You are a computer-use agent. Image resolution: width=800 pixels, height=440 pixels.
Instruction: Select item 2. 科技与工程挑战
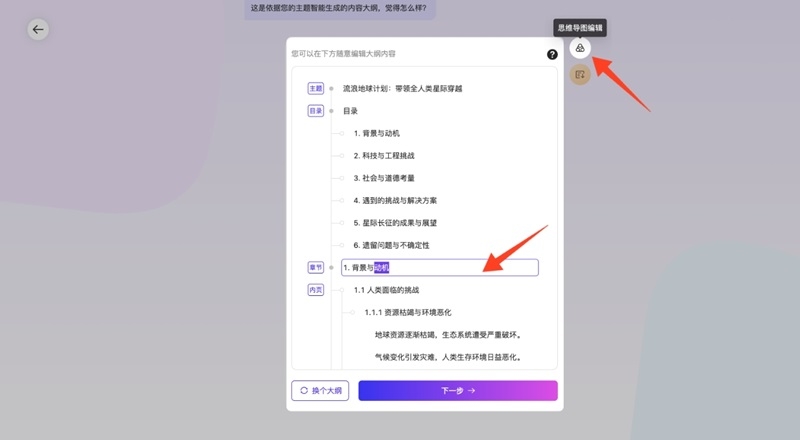click(x=384, y=156)
